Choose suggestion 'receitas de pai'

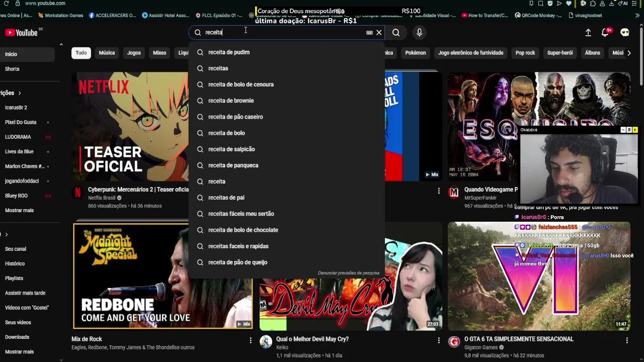pyautogui.click(x=286, y=198)
